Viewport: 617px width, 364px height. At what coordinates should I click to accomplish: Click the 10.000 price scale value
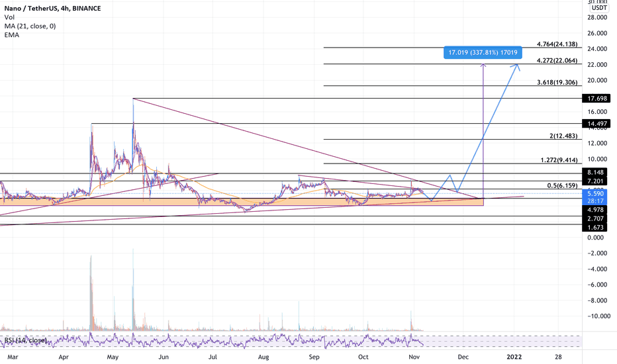597,159
